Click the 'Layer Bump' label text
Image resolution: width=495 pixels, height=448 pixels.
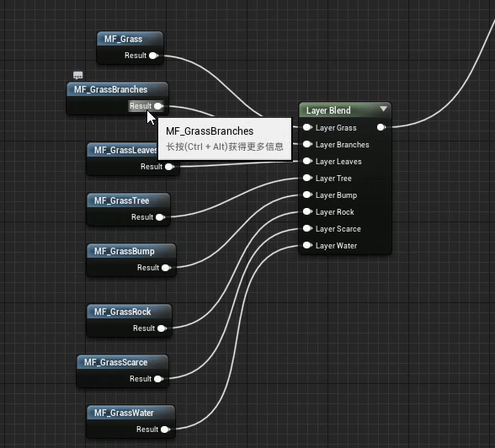337,195
